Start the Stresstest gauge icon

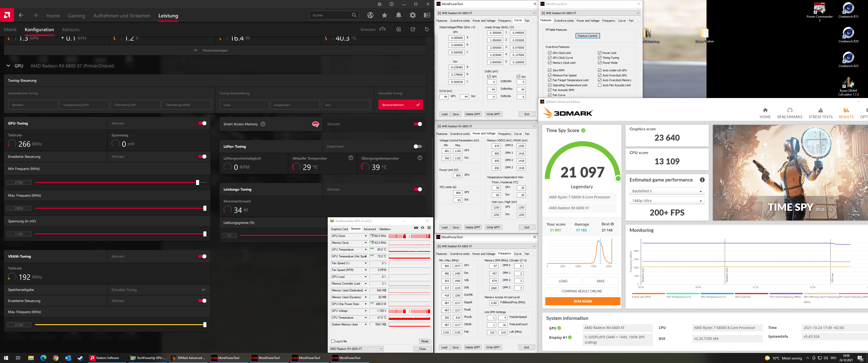click(383, 29)
